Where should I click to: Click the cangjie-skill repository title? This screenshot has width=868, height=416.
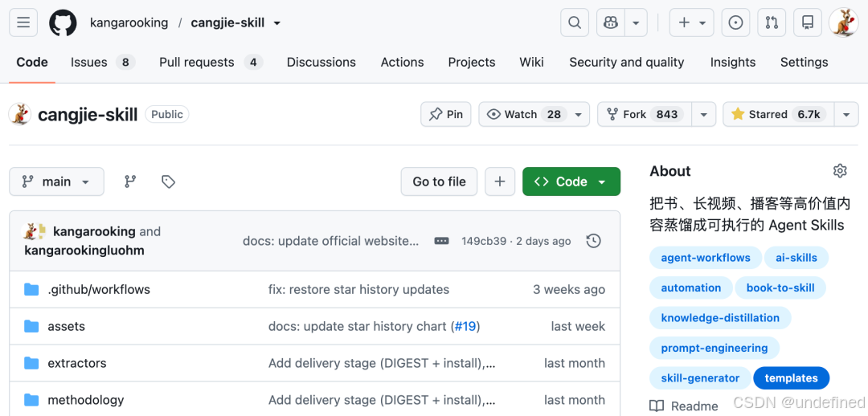point(88,115)
